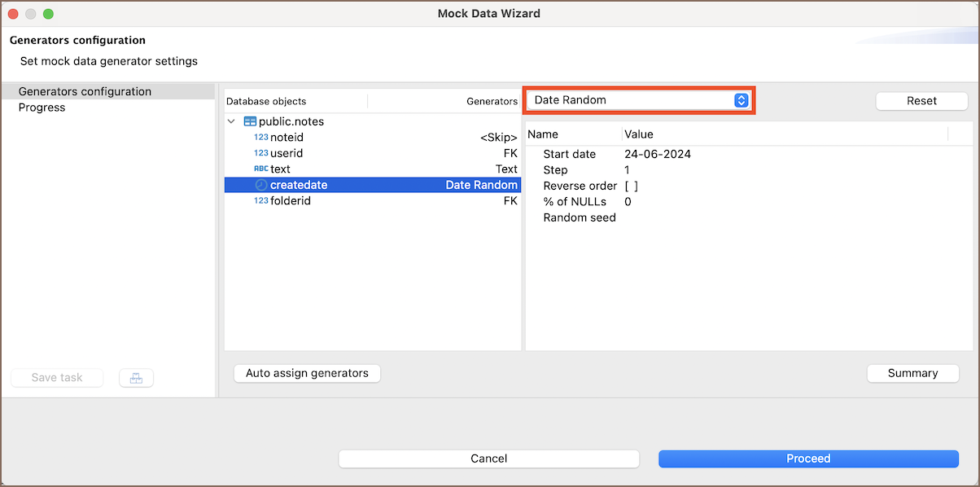The height and width of the screenshot is (487, 980).
Task: Click the Auto assign generators button
Action: [x=307, y=373]
